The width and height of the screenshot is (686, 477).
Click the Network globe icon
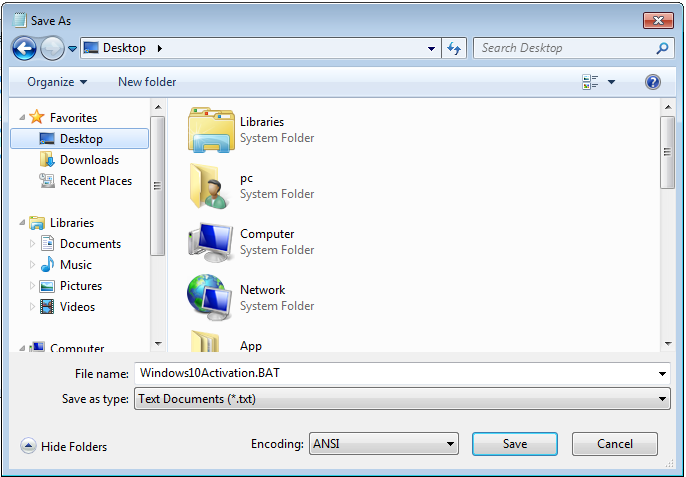pyautogui.click(x=210, y=298)
